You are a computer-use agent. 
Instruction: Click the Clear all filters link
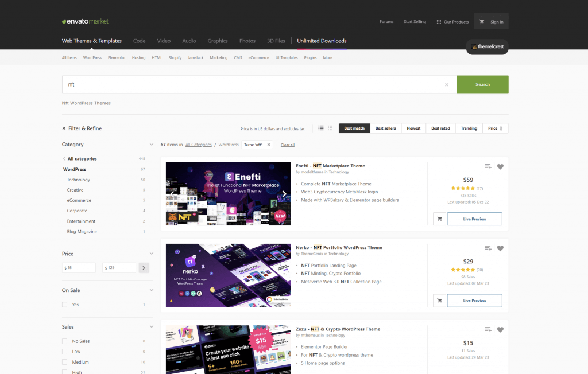tap(288, 145)
